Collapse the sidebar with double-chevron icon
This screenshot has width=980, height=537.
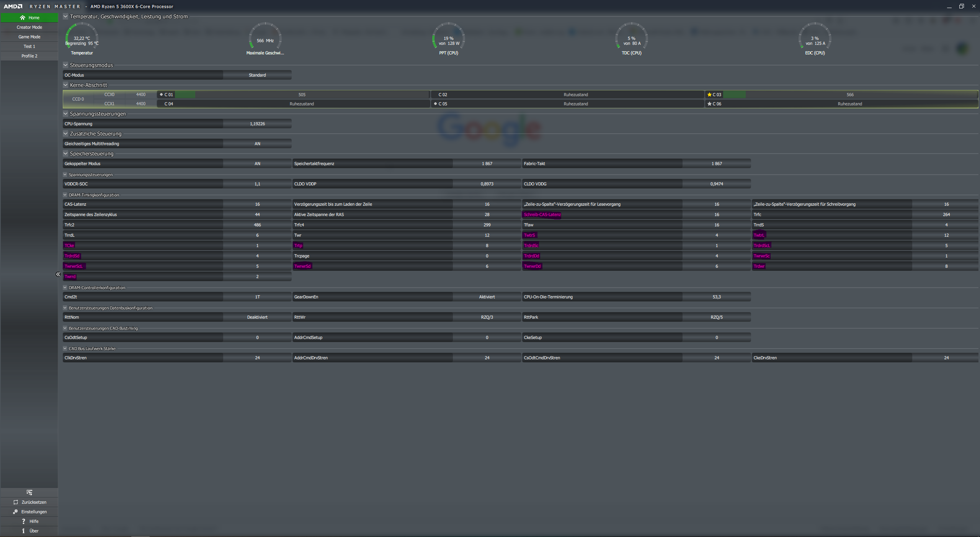(58, 274)
